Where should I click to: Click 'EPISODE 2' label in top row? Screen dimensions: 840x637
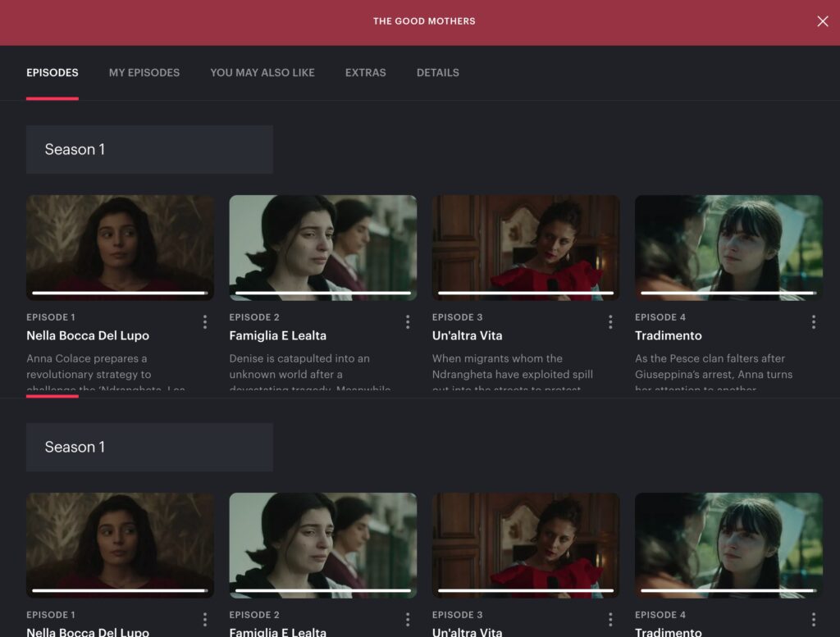[254, 317]
